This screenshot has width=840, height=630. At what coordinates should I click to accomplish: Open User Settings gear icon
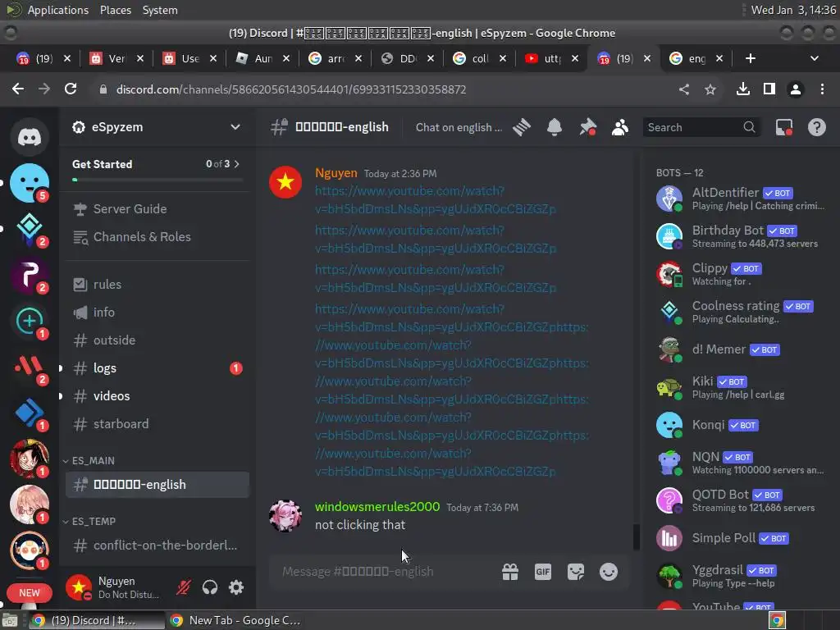236,587
